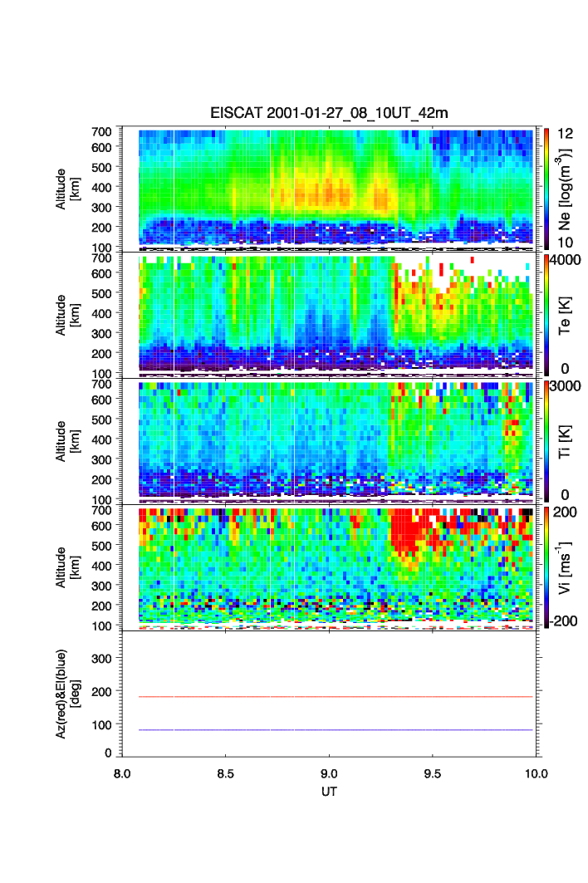Click the blue elevation line

click(336, 730)
